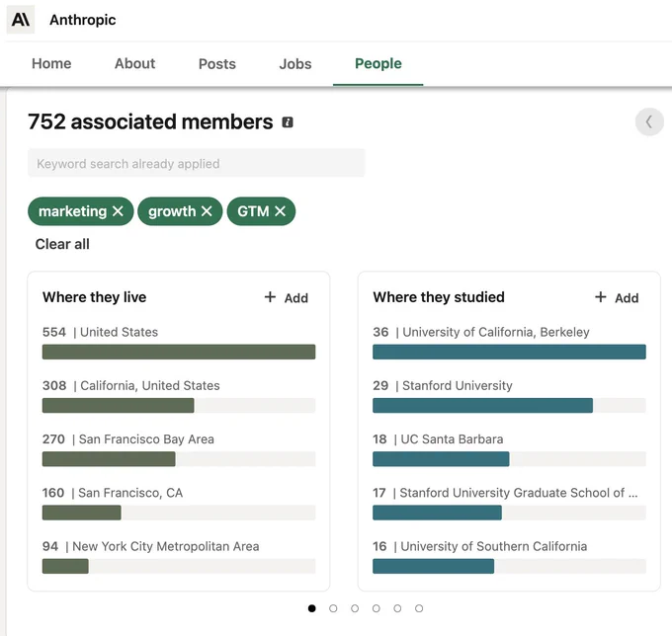Go to the Posts tab
This screenshot has height=636, width=672.
point(216,64)
